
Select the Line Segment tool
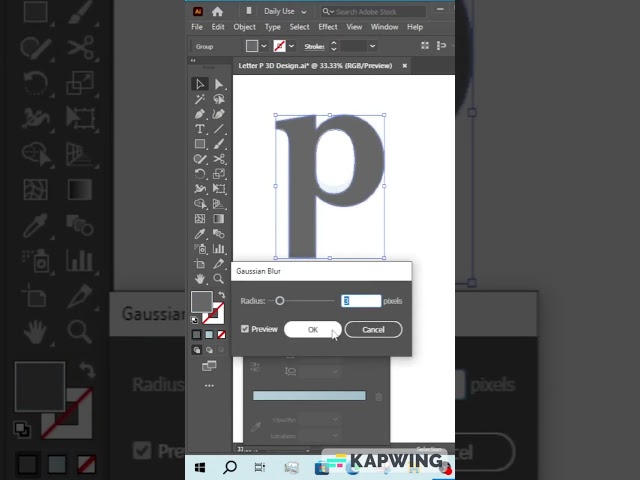[x=219, y=129]
